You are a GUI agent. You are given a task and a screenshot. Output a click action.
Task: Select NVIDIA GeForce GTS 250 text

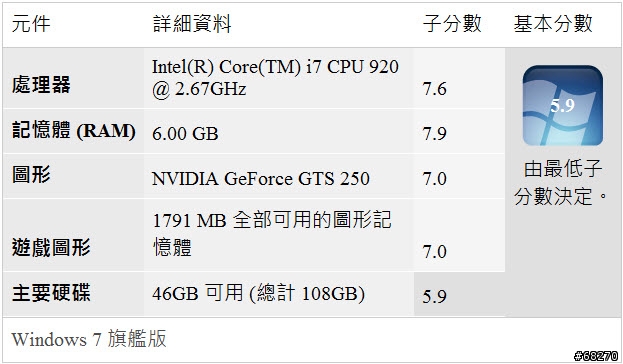coord(261,179)
